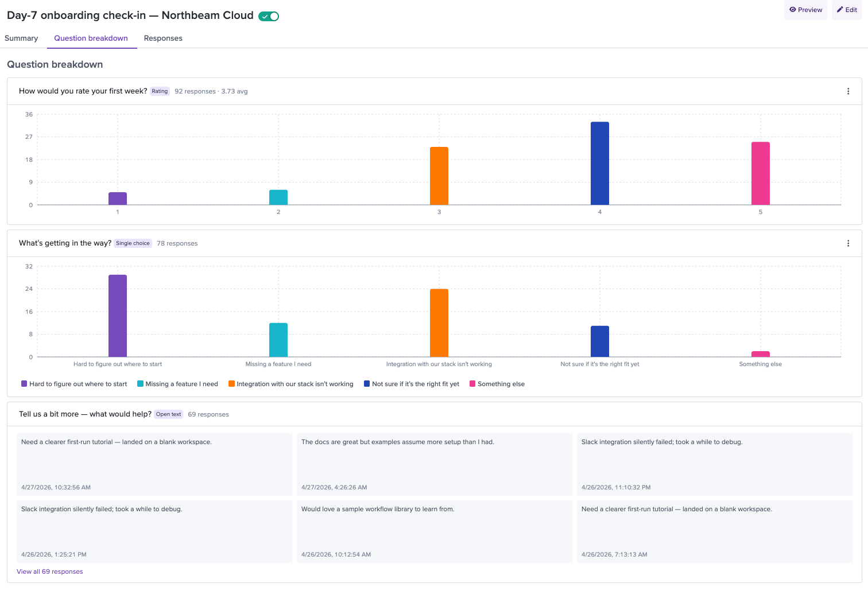Click the blue bar for rating 4

[600, 163]
